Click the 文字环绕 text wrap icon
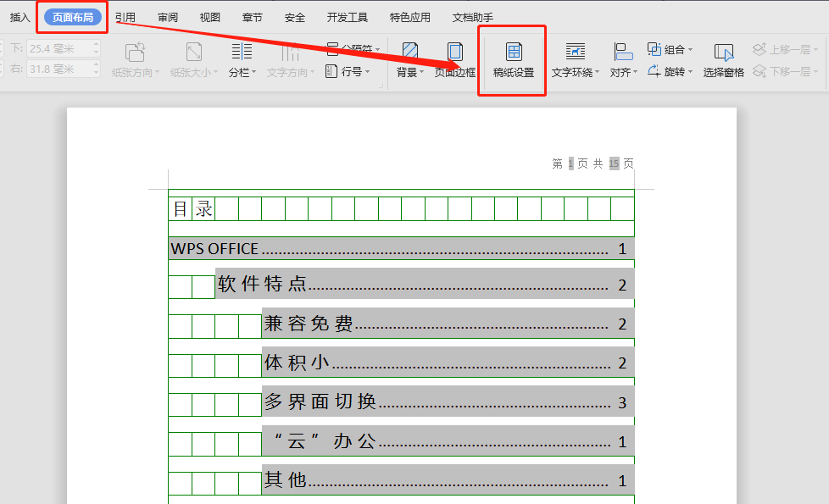Image resolution: width=829 pixels, height=504 pixels. [x=576, y=52]
